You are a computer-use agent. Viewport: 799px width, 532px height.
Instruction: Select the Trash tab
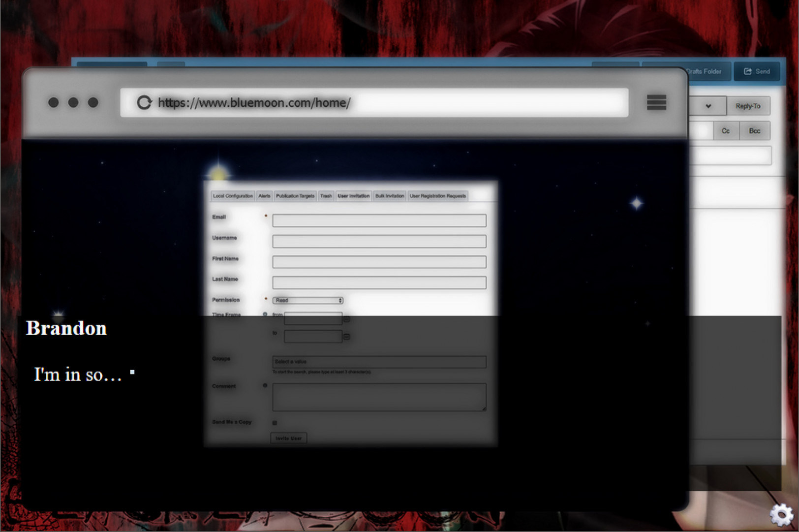(x=326, y=196)
